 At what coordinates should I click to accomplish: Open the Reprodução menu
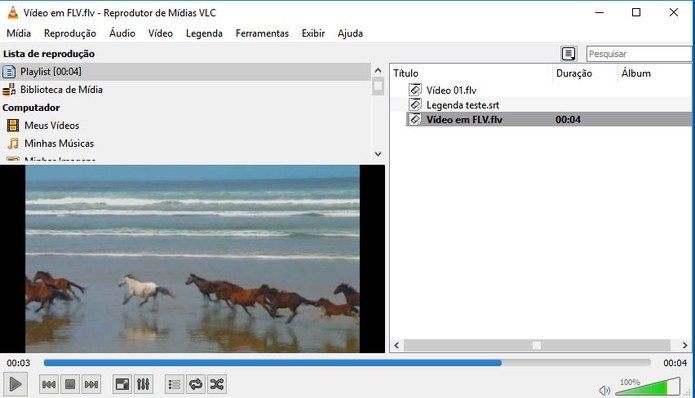(x=70, y=33)
